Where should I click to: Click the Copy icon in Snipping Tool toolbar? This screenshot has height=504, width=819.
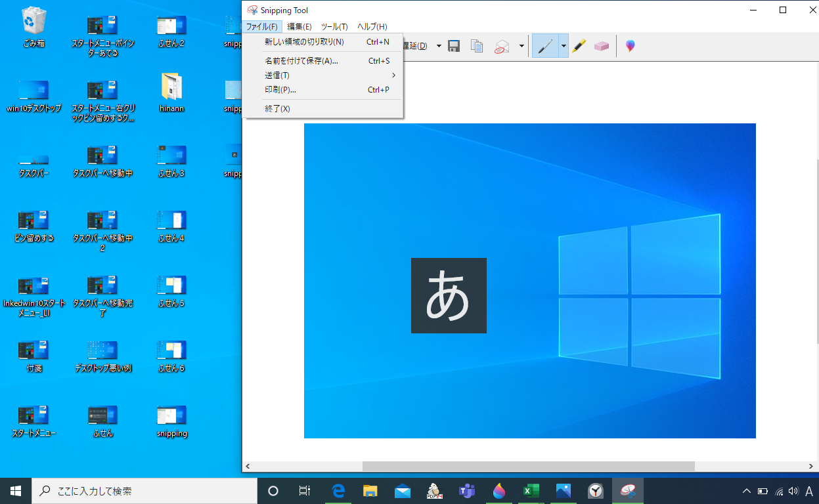[x=477, y=46]
